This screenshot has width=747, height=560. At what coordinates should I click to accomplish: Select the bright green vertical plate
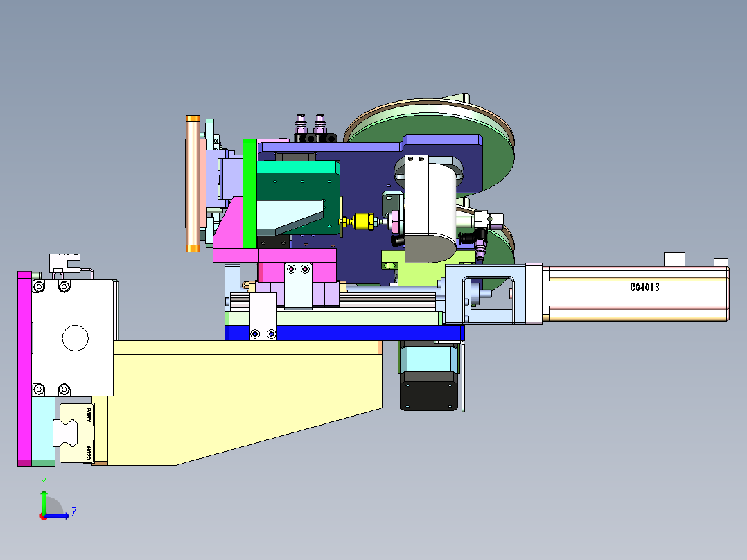click(249, 193)
